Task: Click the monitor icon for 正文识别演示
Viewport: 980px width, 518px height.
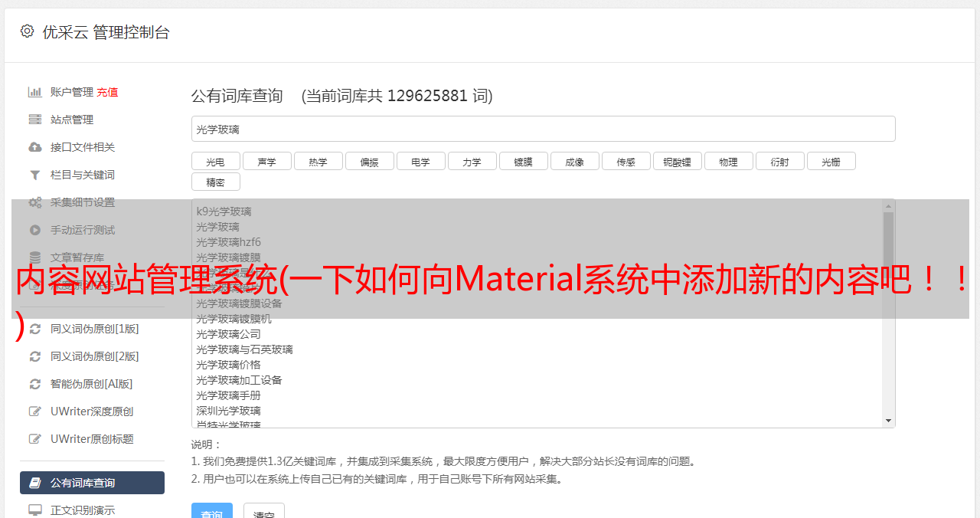Action: [35, 510]
